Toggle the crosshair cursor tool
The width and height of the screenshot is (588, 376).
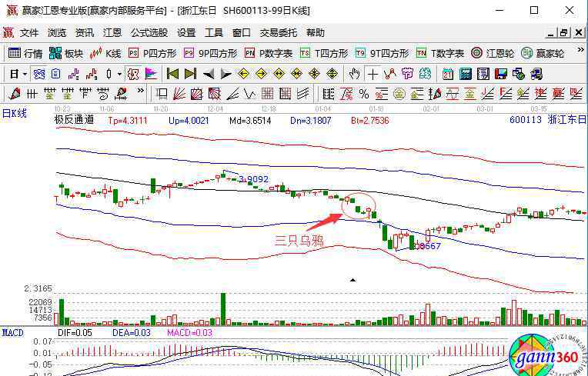373,74
